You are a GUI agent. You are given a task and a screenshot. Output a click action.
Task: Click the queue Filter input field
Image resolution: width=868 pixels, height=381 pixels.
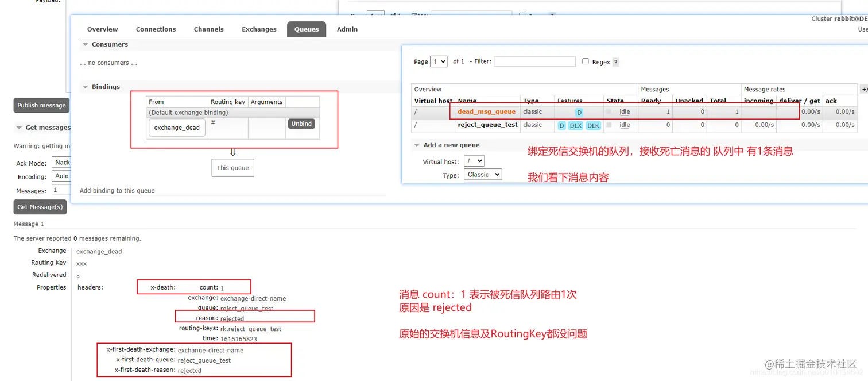(534, 61)
